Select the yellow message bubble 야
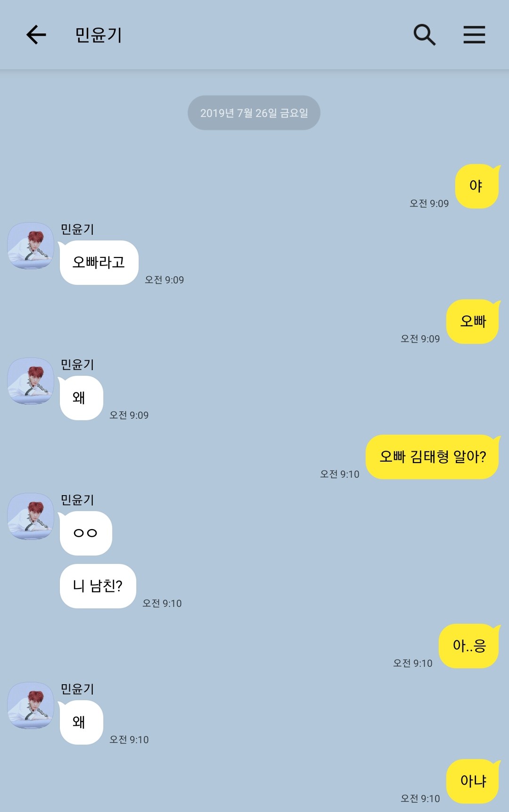The width and height of the screenshot is (509, 812). coord(476,186)
